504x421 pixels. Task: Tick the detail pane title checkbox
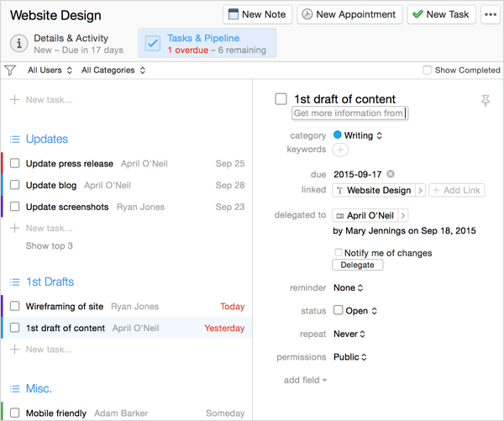coord(281,99)
